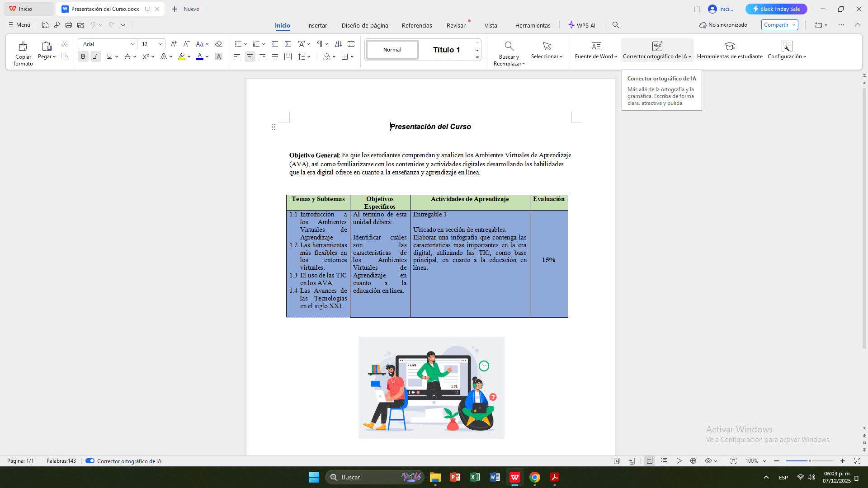The image size is (868, 488).
Task: Click the Copiar formato paintbrush icon
Action: coord(23,46)
